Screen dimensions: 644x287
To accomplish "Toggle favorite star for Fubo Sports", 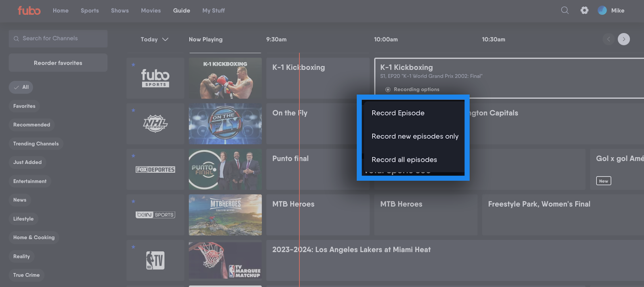I will (x=133, y=65).
